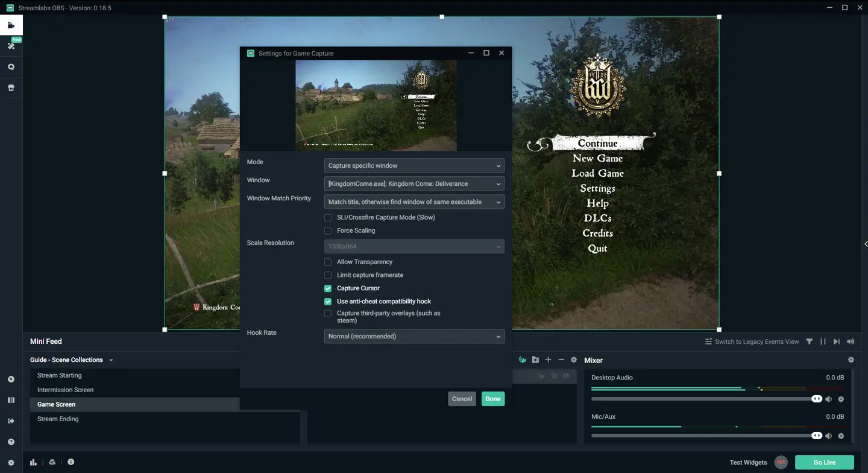Open main Settings gear in sidebar
The width and height of the screenshot is (868, 473).
coord(11,463)
